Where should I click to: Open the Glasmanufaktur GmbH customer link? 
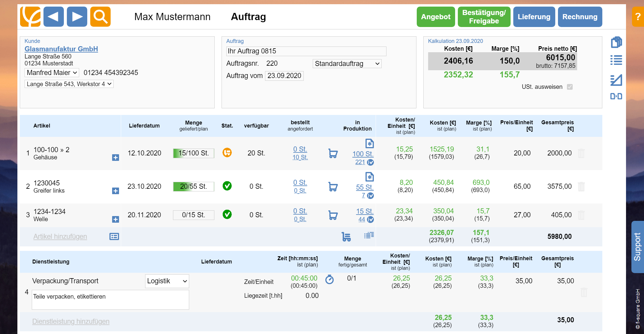coord(61,49)
